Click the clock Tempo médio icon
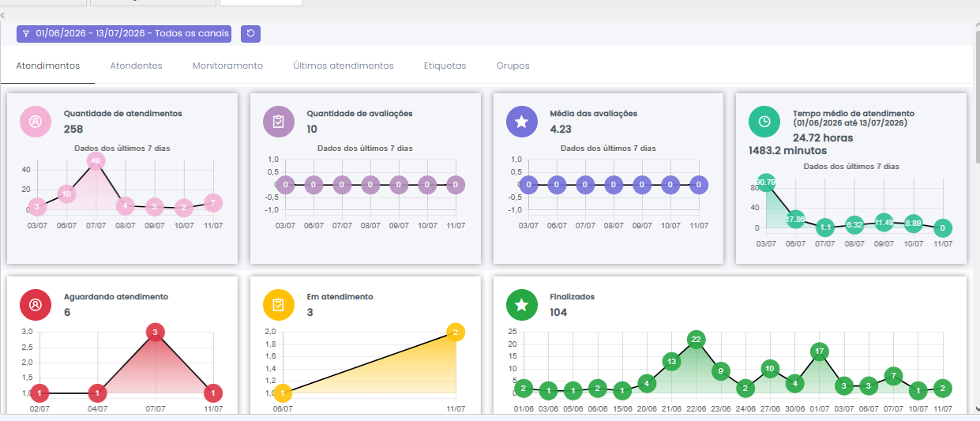 coord(764,122)
